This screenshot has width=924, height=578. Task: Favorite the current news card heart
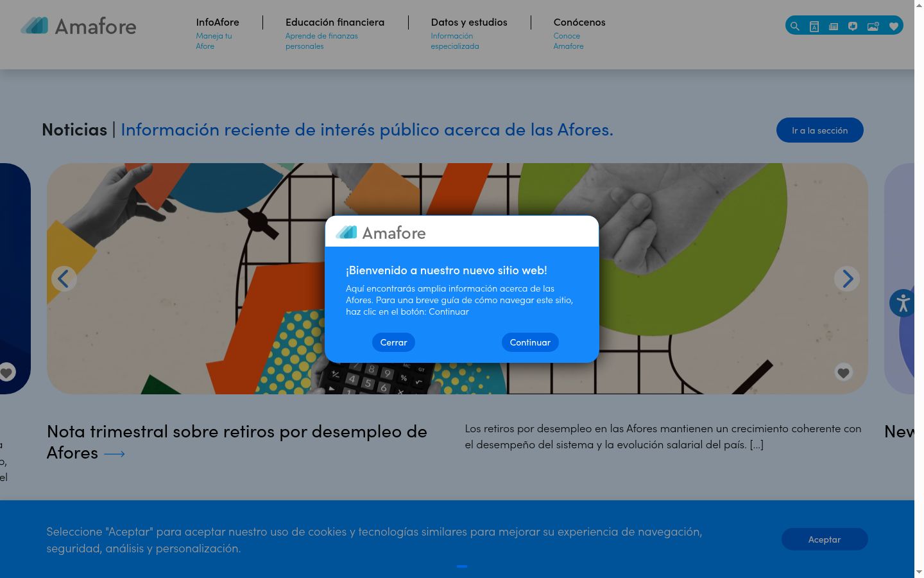(843, 372)
